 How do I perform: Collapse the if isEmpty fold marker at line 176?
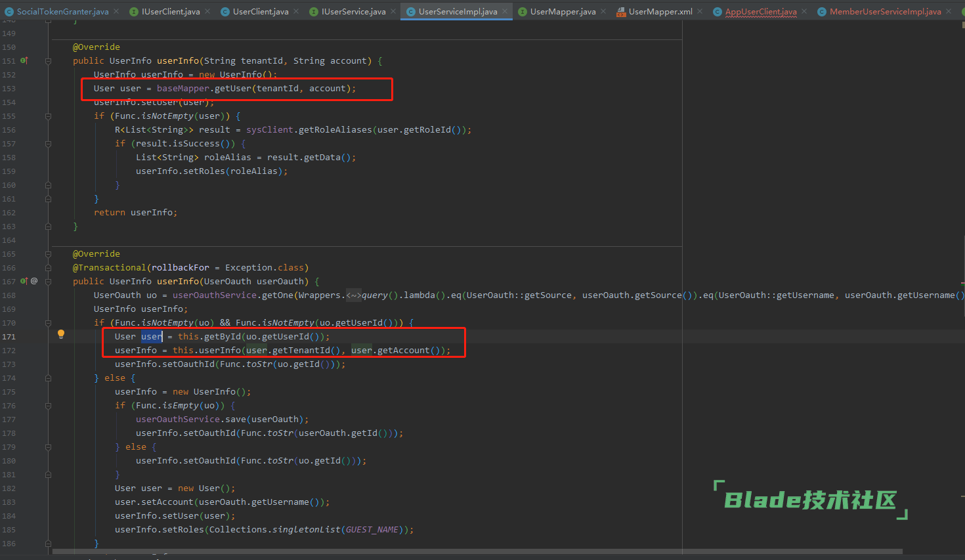click(x=48, y=406)
